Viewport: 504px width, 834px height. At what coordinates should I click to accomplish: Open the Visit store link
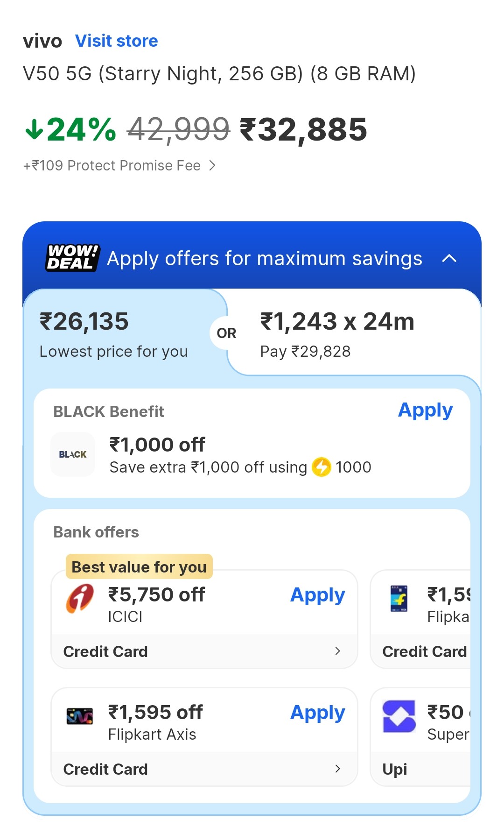click(117, 41)
